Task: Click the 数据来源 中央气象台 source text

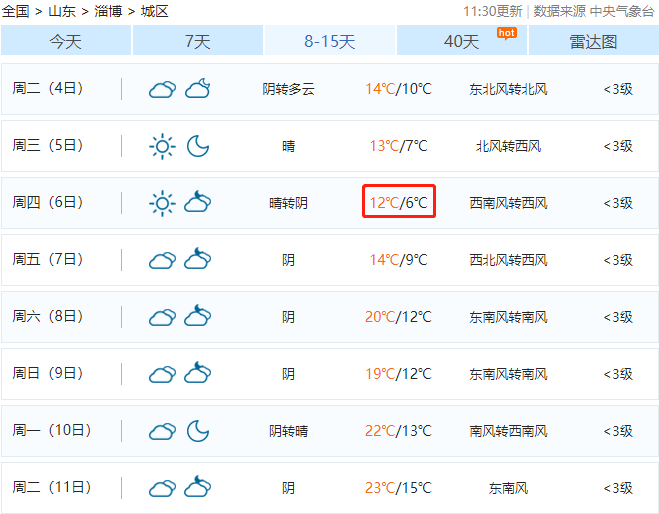Action: pyautogui.click(x=594, y=11)
